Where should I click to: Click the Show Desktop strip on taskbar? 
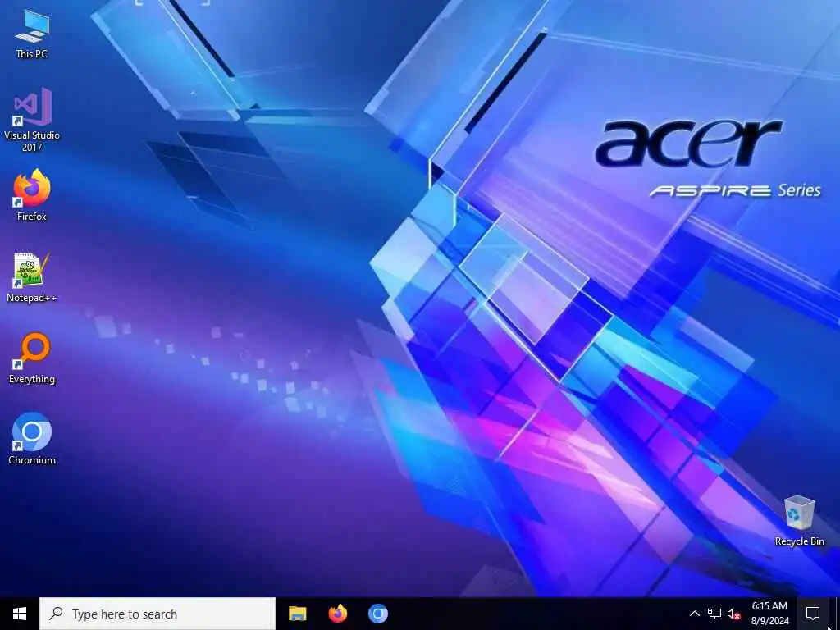coord(837,614)
